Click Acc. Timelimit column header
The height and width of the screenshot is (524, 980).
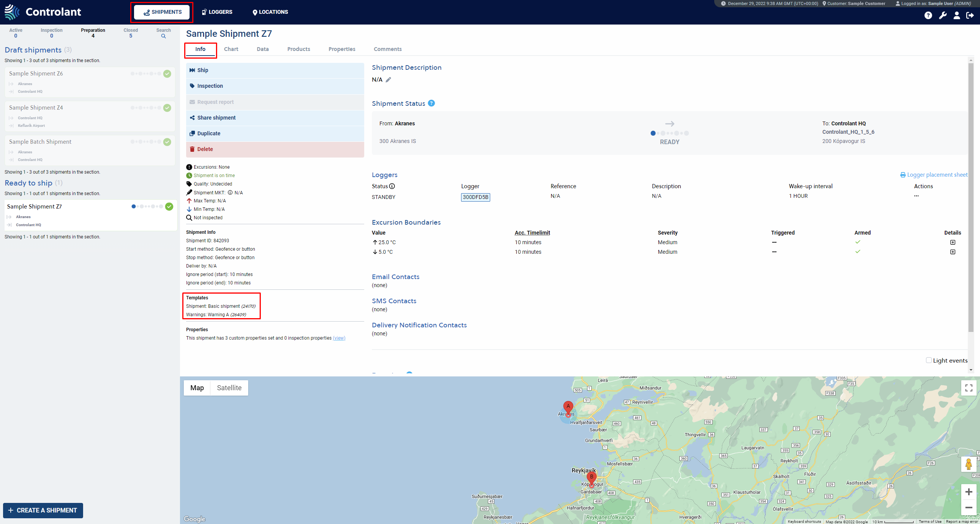(532, 233)
